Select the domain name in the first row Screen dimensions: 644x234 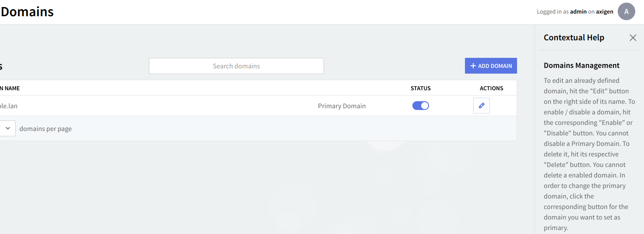point(8,106)
